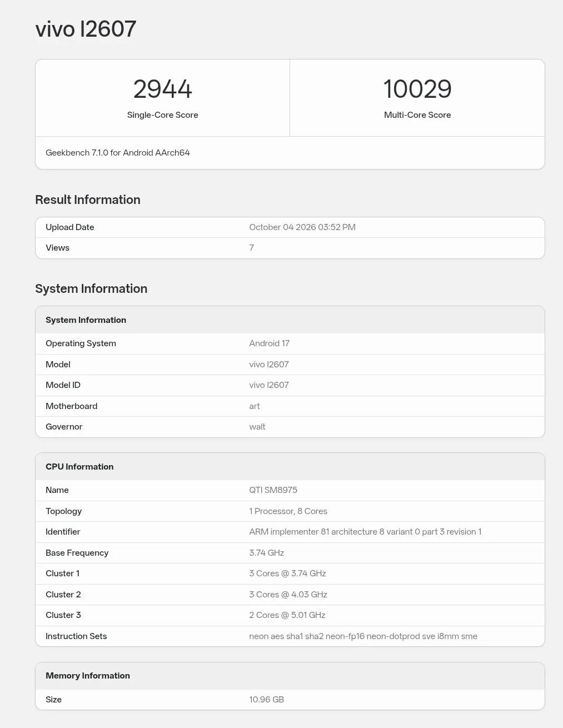Click the Single-Core Score label
Viewport: 563px width, 728px height.
tap(162, 115)
